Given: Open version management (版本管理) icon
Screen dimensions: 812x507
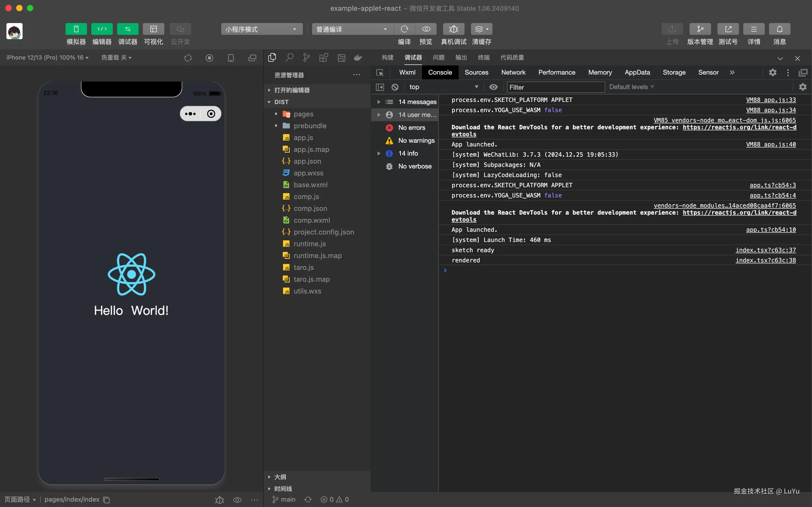Looking at the screenshot, I should click(x=700, y=29).
